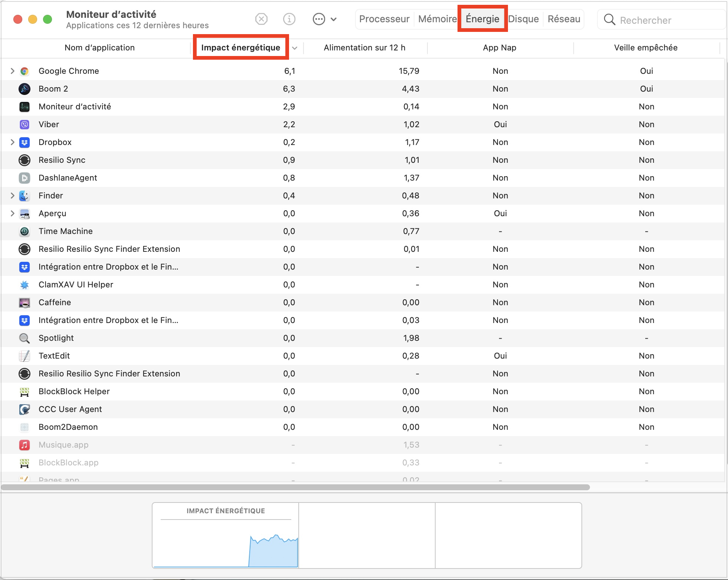This screenshot has width=728, height=580.
Task: Click the Resilio Sync app icon
Action: 24,160
